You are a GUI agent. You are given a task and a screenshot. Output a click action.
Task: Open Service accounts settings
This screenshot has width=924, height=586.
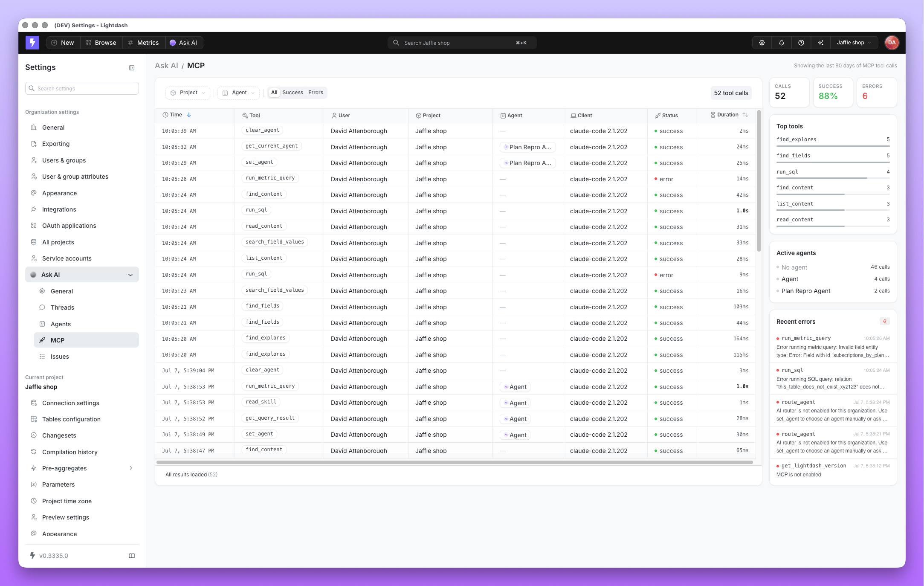82,258
